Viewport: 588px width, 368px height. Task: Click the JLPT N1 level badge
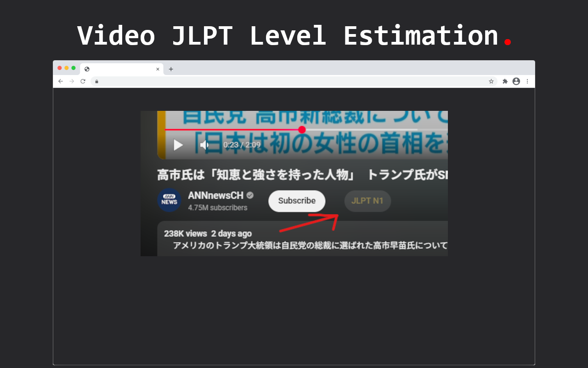tap(367, 201)
